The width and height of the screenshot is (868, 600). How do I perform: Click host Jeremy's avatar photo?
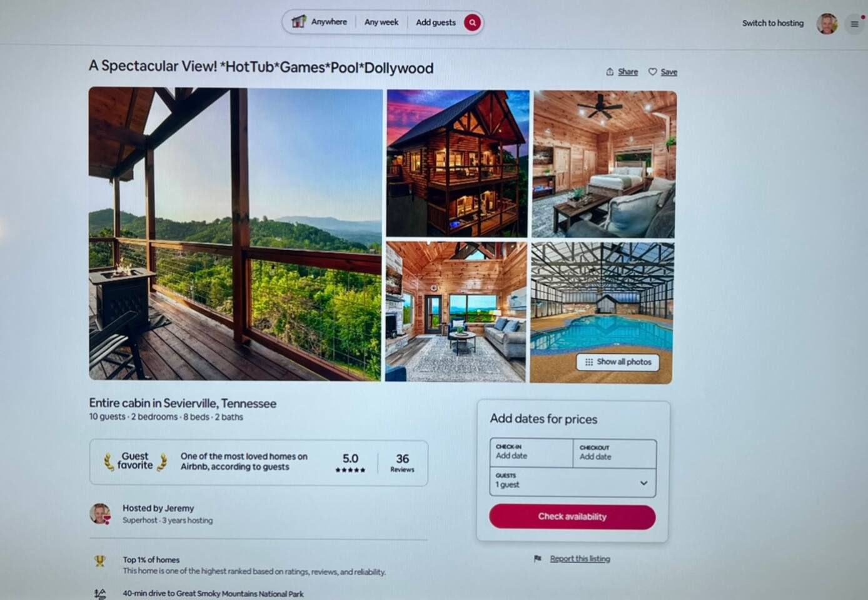click(x=99, y=514)
